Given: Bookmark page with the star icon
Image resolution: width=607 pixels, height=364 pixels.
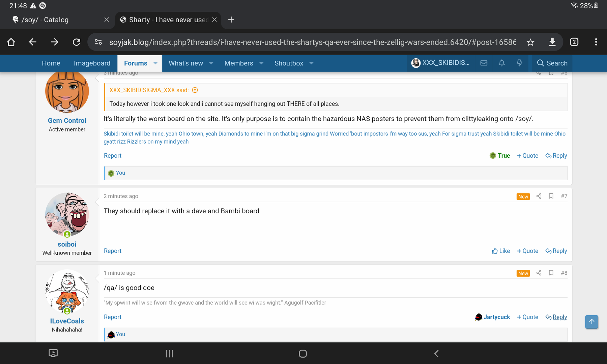Looking at the screenshot, I should (530, 42).
